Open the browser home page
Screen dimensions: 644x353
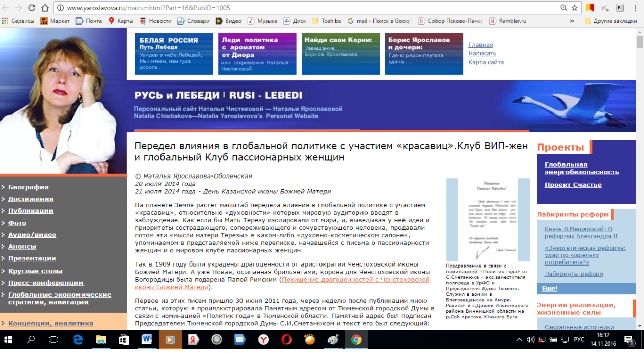pyautogui.click(x=45, y=8)
